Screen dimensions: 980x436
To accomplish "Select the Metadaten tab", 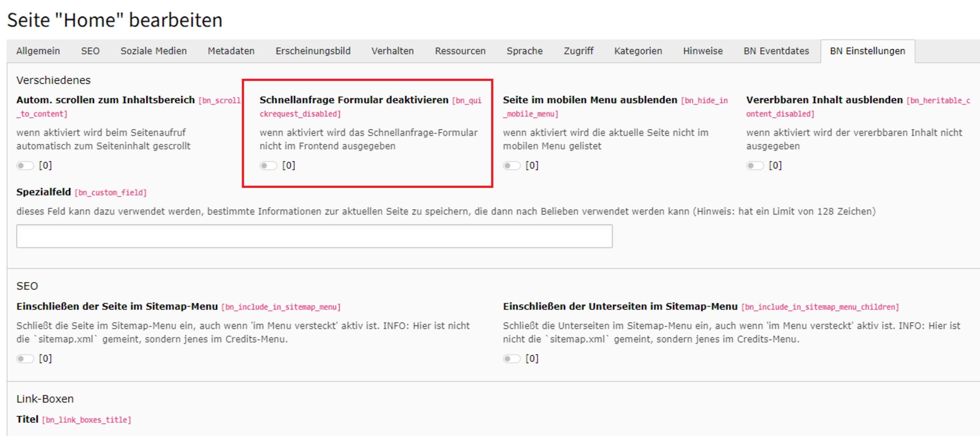I will (231, 51).
